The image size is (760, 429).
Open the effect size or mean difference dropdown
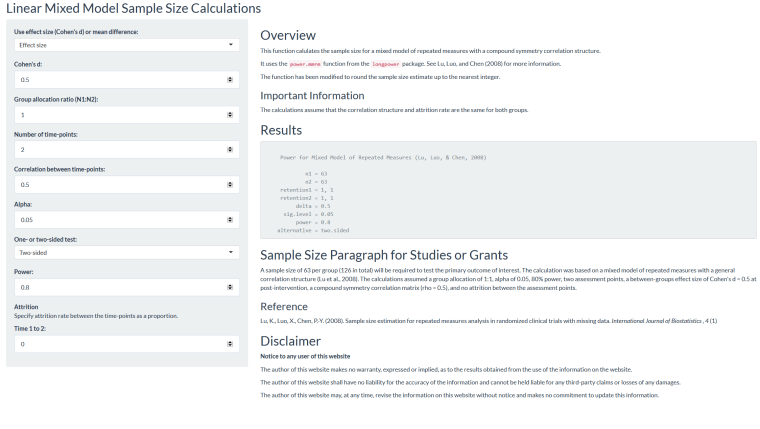(123, 45)
